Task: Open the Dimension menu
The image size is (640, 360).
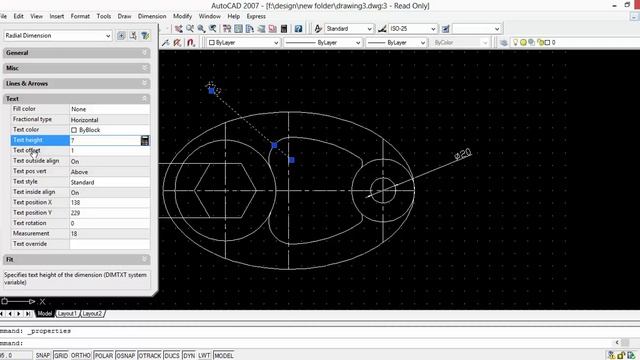Action: 152,16
